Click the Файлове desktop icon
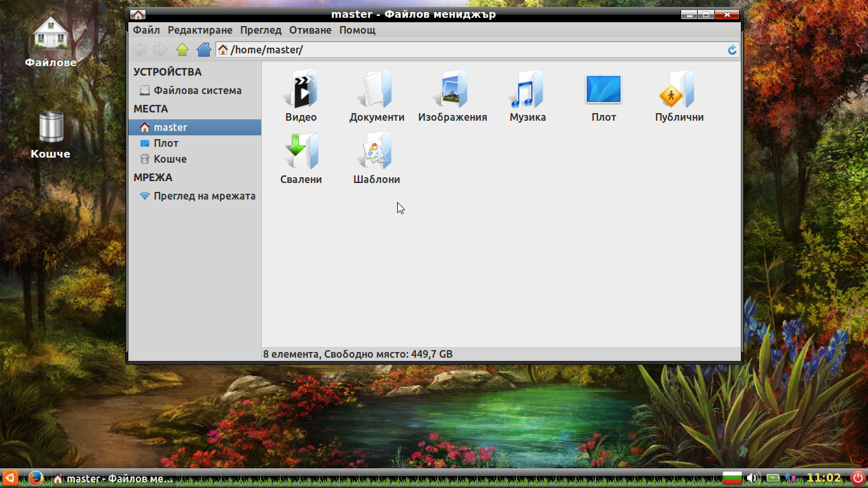Image resolution: width=868 pixels, height=488 pixels. pos(51,42)
